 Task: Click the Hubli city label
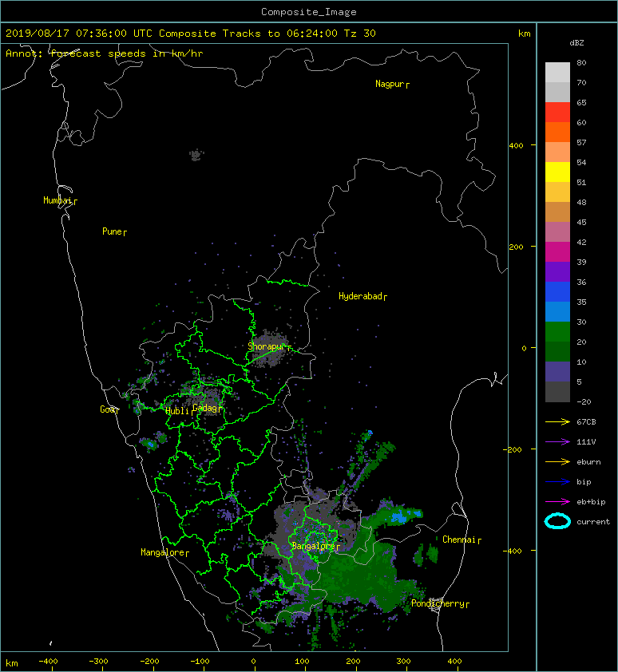pos(177,411)
